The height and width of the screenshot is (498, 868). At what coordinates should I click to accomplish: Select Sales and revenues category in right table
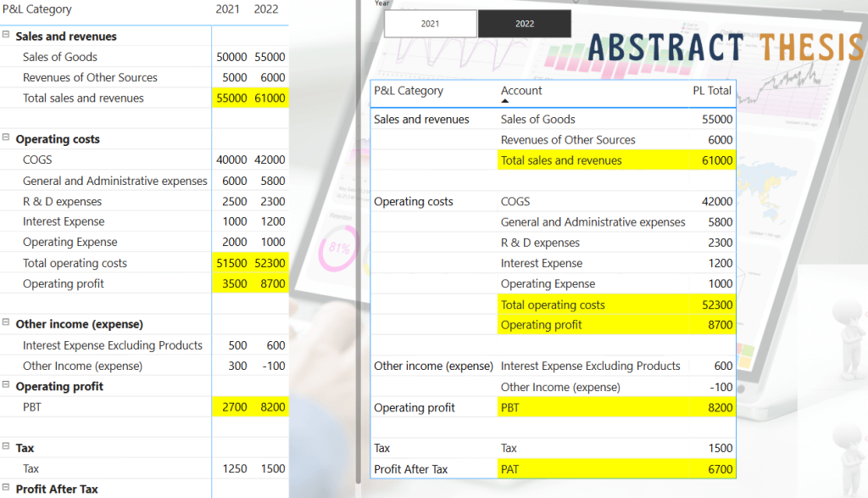421,120
